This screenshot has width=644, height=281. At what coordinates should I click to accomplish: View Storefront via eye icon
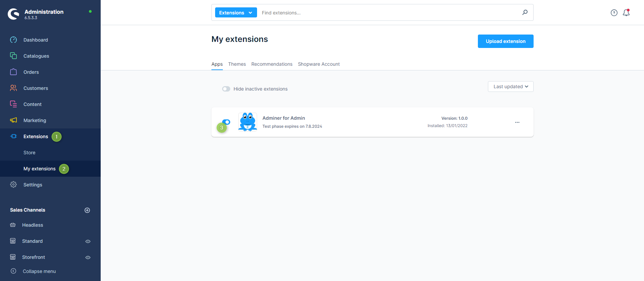click(88, 258)
